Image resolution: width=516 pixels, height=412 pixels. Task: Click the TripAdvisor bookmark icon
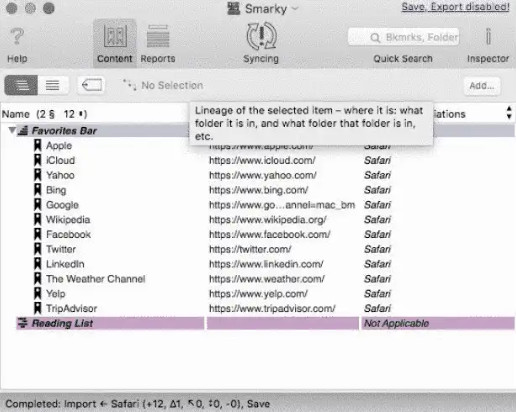click(x=38, y=308)
